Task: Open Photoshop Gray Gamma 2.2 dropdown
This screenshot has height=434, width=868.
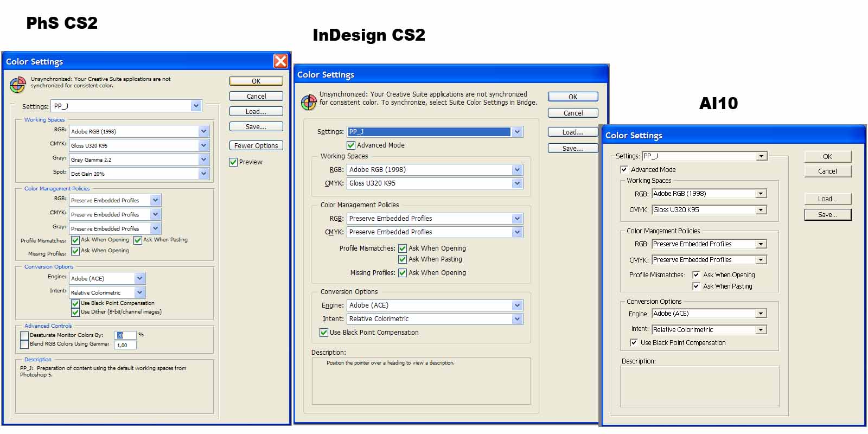Action: coord(139,159)
